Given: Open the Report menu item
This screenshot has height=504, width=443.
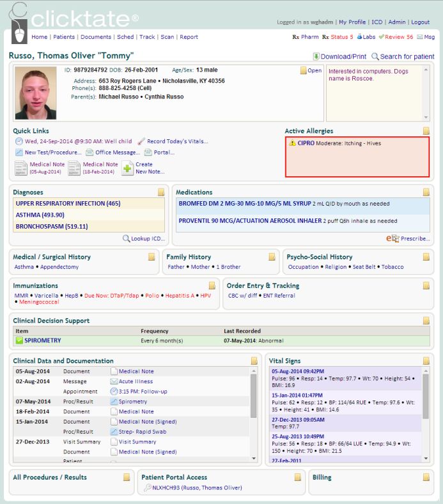Looking at the screenshot, I should [x=189, y=37].
